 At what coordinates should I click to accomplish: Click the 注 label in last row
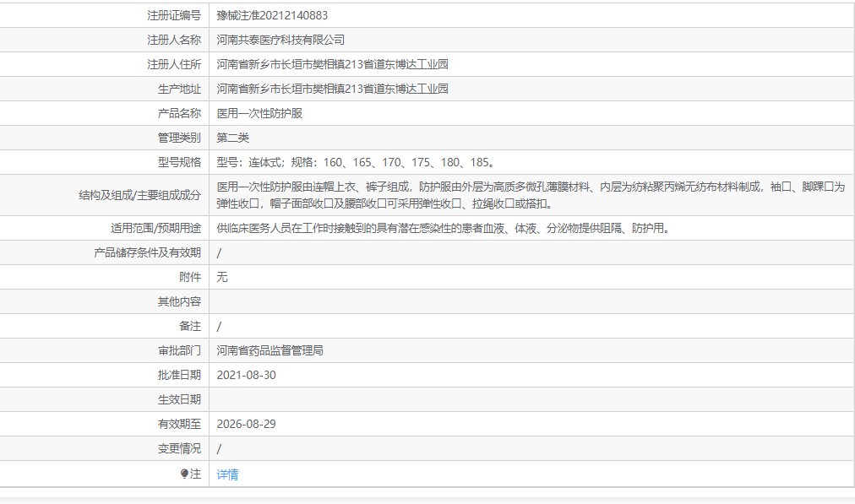(x=195, y=474)
